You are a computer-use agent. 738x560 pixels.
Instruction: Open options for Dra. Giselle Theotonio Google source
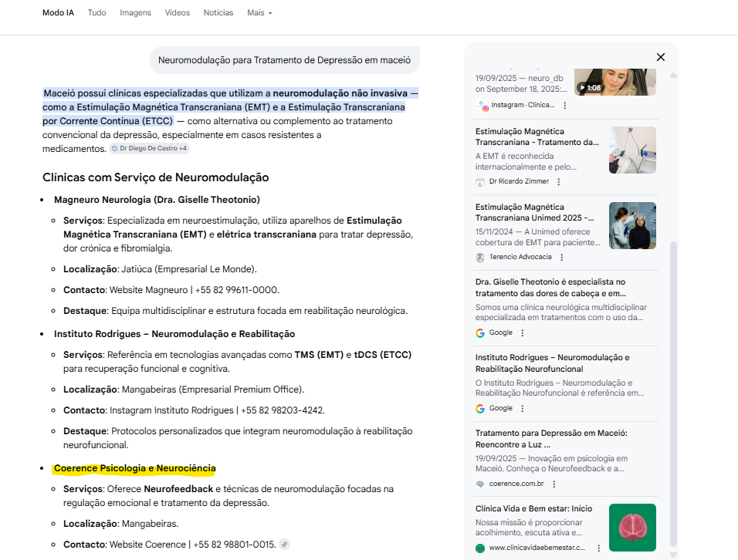523,333
